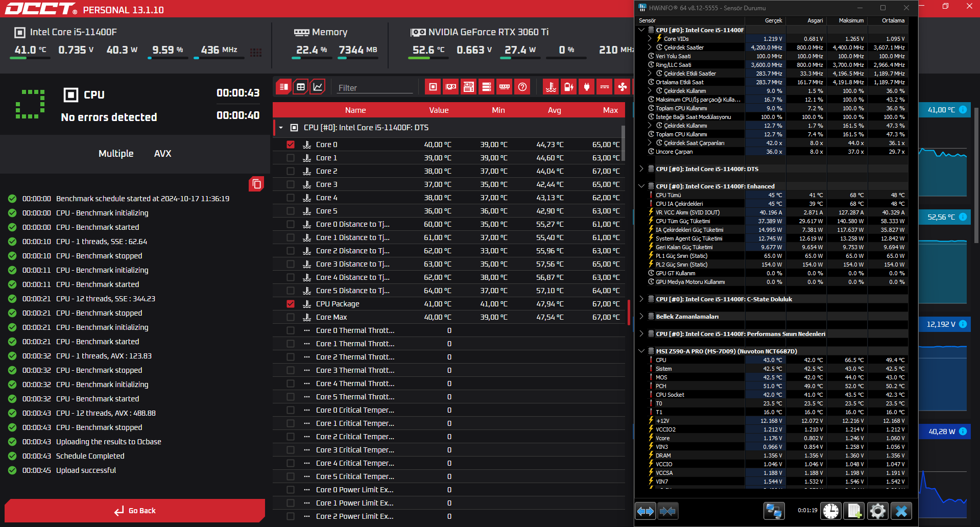Expand Çekirdek Saatler row in HWiNFO

click(650, 47)
